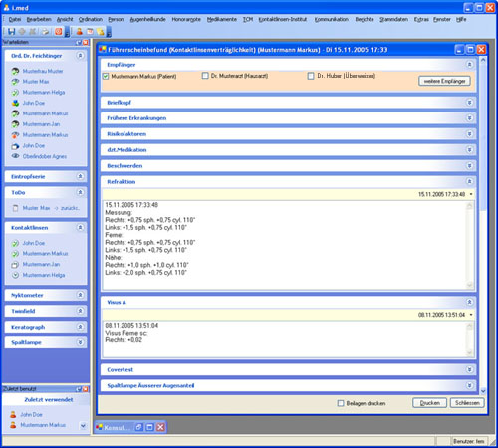Open the Medikamente menu
Viewport: 498px width, 448px height.
tap(222, 19)
